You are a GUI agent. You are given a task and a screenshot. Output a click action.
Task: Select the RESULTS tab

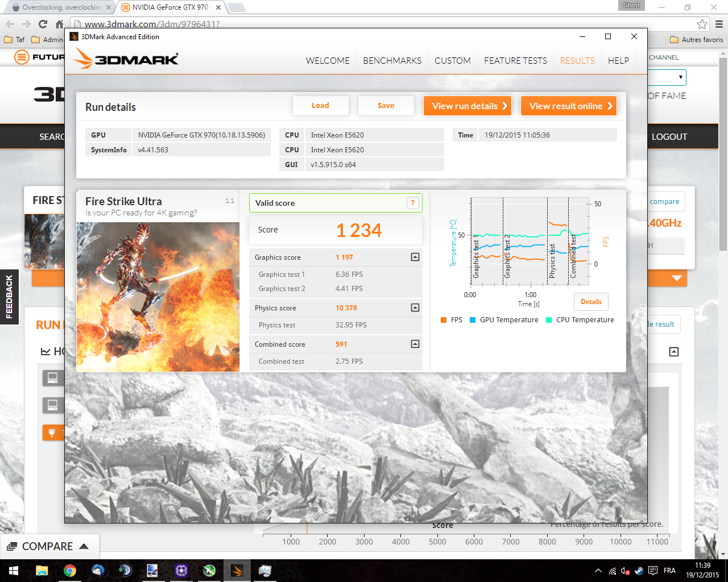pos(577,60)
